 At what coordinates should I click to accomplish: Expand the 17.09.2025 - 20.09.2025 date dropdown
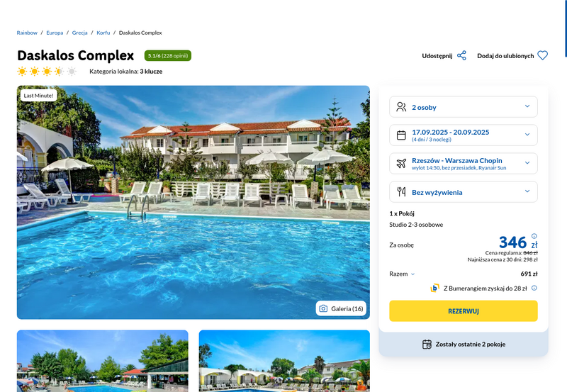pos(464,135)
